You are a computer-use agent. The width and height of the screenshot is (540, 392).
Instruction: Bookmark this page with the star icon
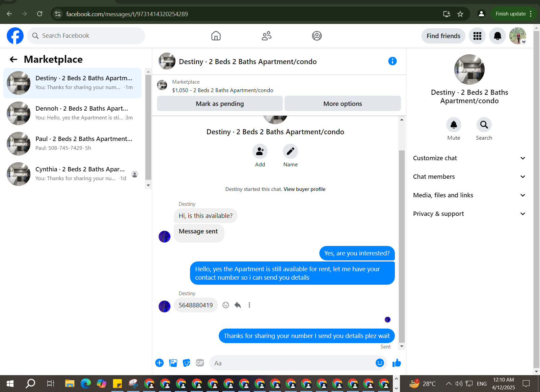tap(460, 14)
